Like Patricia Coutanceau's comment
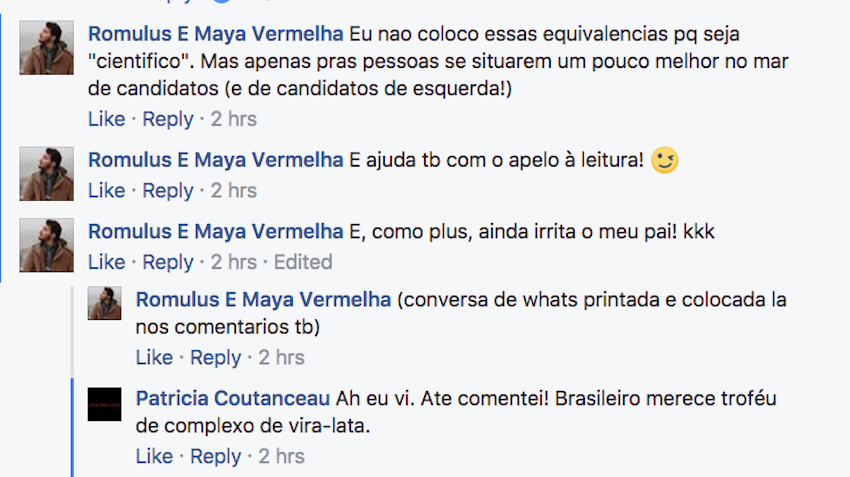 point(154,456)
